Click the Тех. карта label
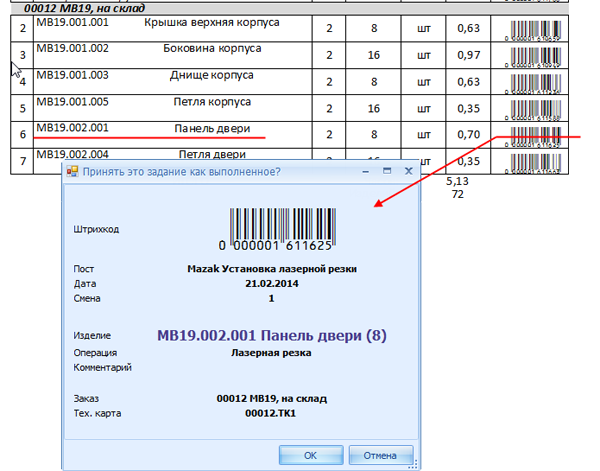The height and width of the screenshot is (471, 600). (97, 414)
